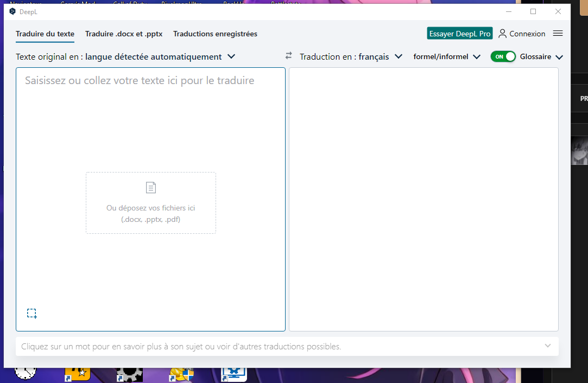
Task: Click the user profile icon beside Connexion
Action: 502,34
